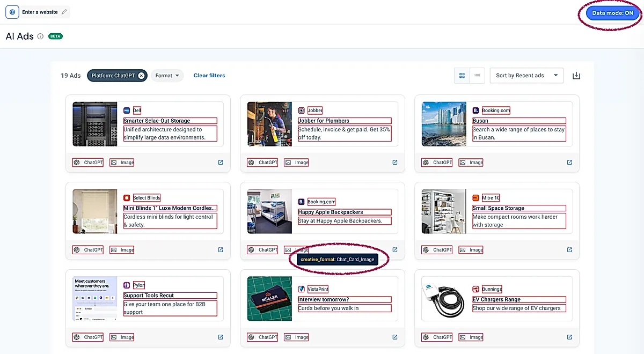Switch to grid view
Screen dimensions: 644x354
462,76
